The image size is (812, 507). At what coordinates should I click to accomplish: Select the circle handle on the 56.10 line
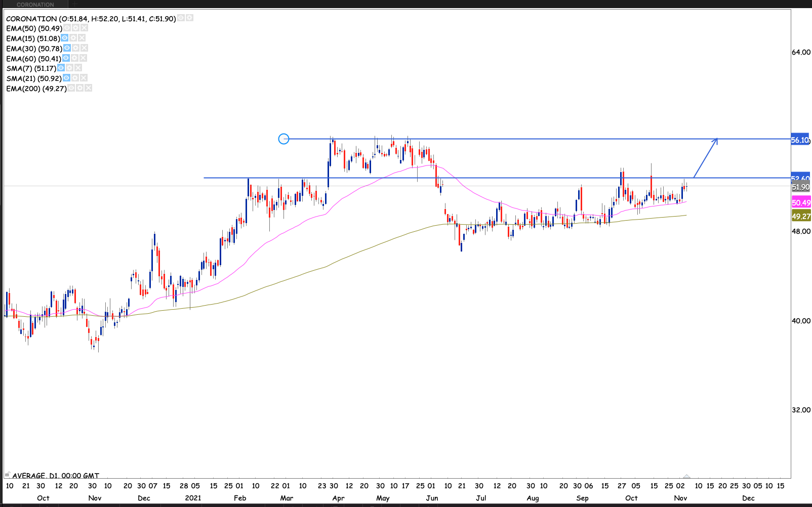284,139
